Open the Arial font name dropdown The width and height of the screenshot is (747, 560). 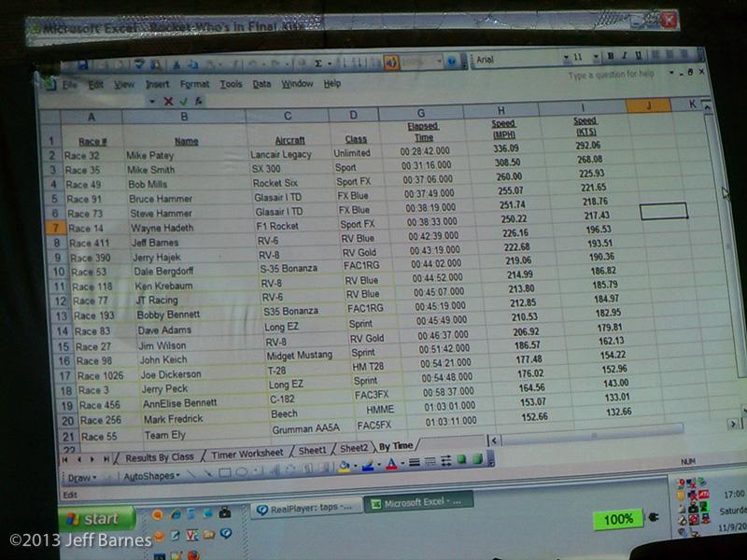click(x=515, y=60)
